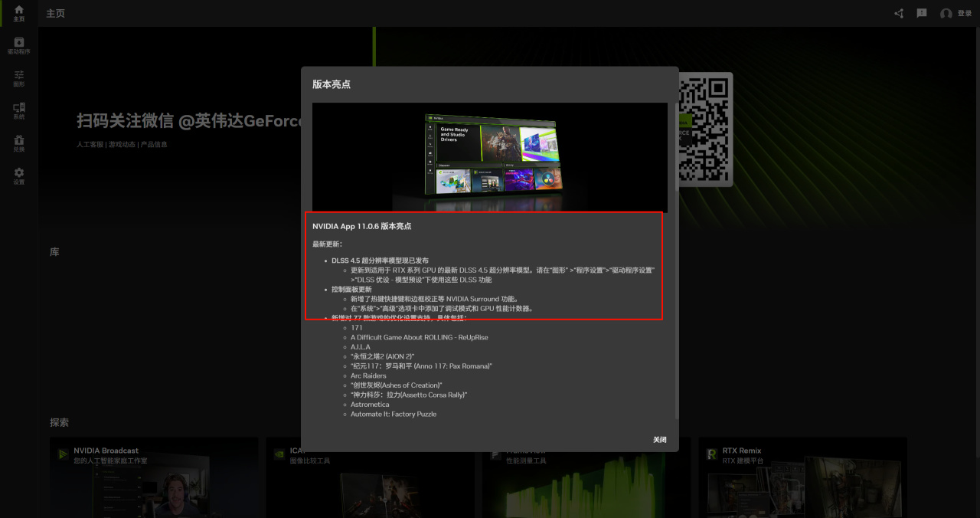Click the 登录 login link

coord(965,14)
